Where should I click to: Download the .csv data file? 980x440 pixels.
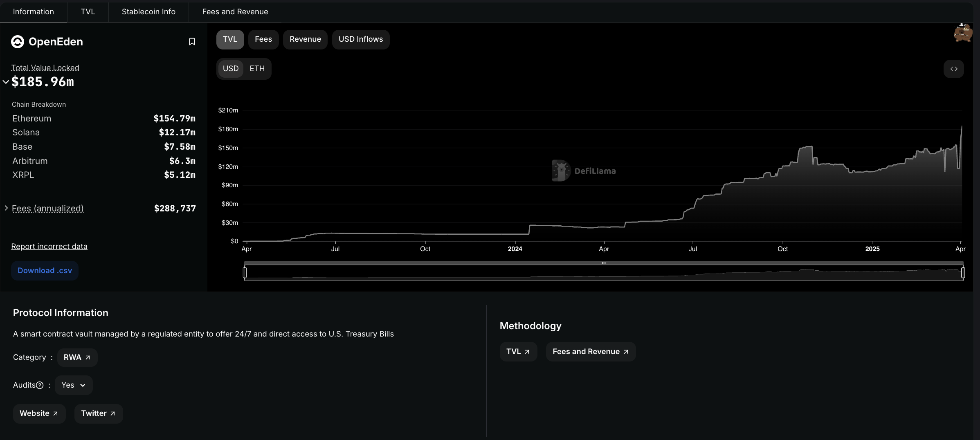pyautogui.click(x=45, y=271)
